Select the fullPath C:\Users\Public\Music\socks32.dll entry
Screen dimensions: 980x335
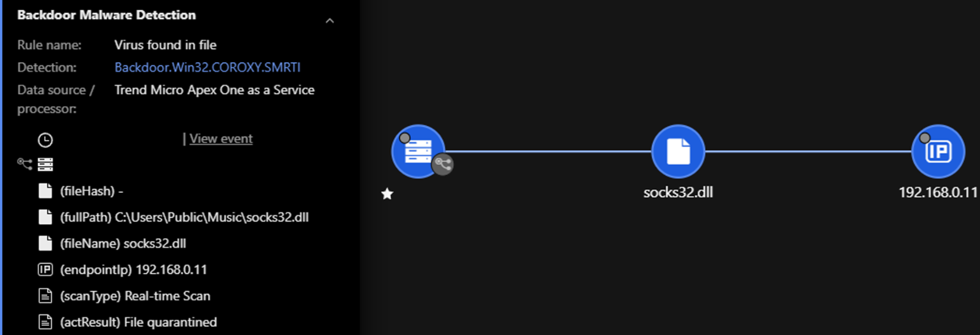coord(184,217)
